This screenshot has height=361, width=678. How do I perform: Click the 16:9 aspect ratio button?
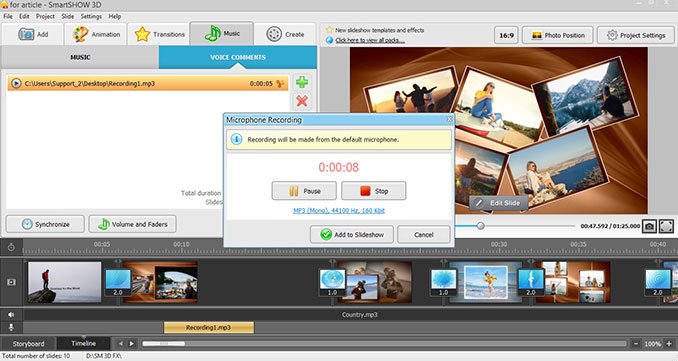[506, 35]
